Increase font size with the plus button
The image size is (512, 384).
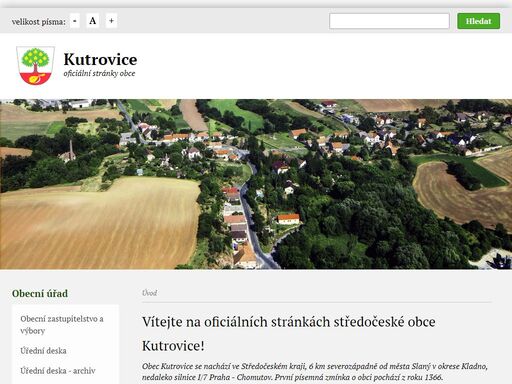[111, 21]
